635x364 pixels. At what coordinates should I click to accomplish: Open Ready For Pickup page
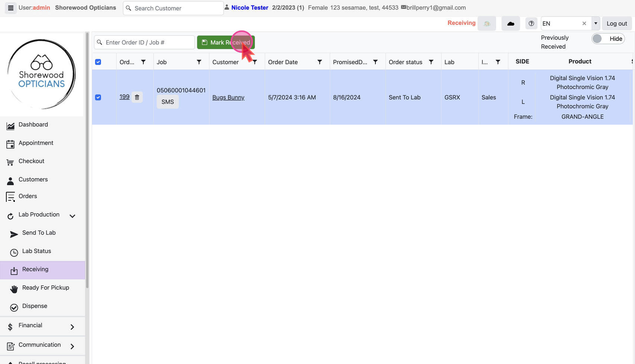click(x=45, y=288)
